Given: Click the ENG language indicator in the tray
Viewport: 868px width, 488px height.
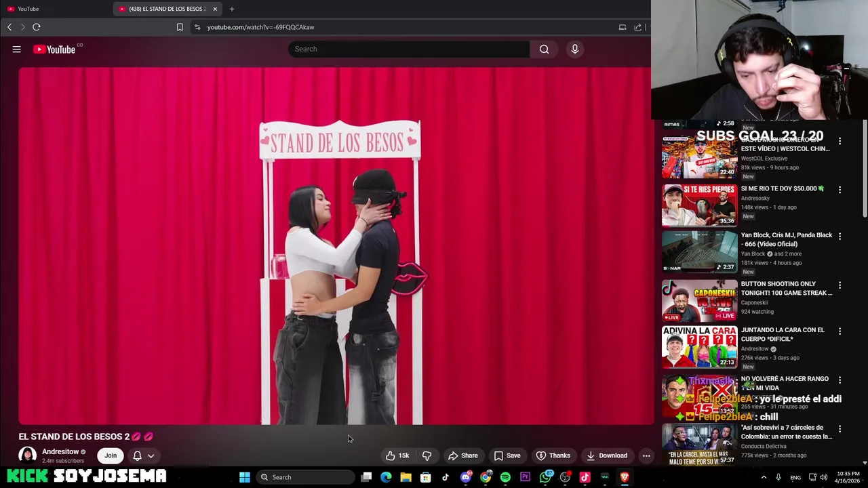Looking at the screenshot, I should point(795,477).
